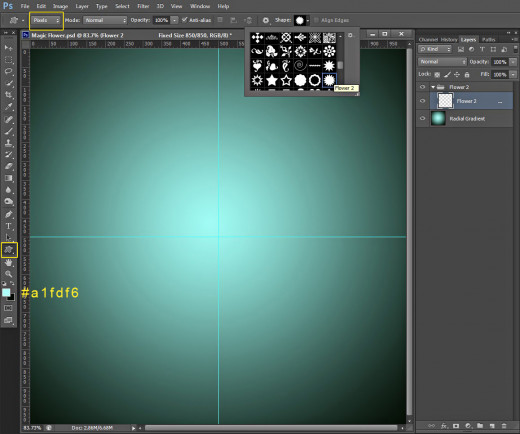Choose the five-point star shape

tap(272, 80)
